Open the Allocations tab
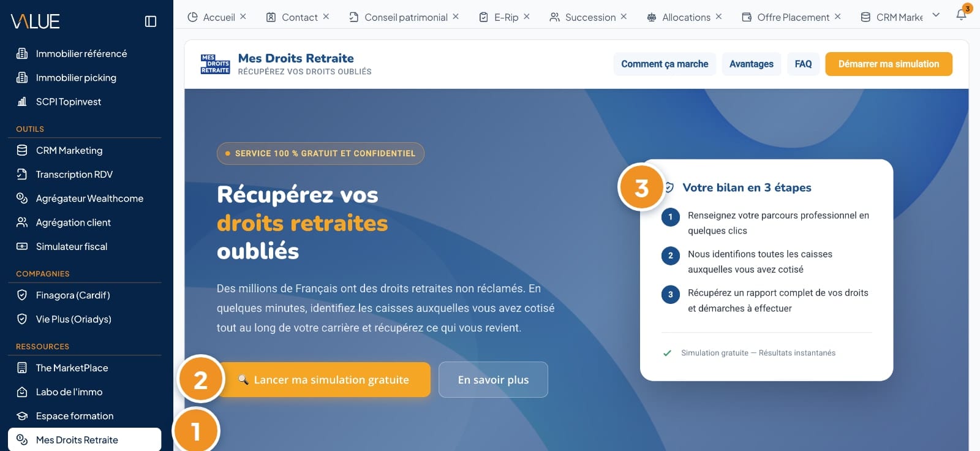The width and height of the screenshot is (980, 451). point(679,17)
